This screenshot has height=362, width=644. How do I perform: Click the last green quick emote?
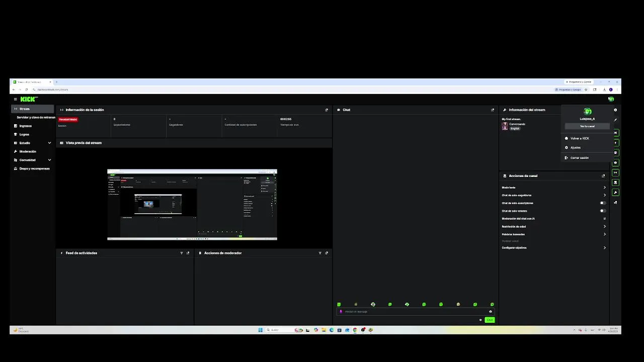492,304
